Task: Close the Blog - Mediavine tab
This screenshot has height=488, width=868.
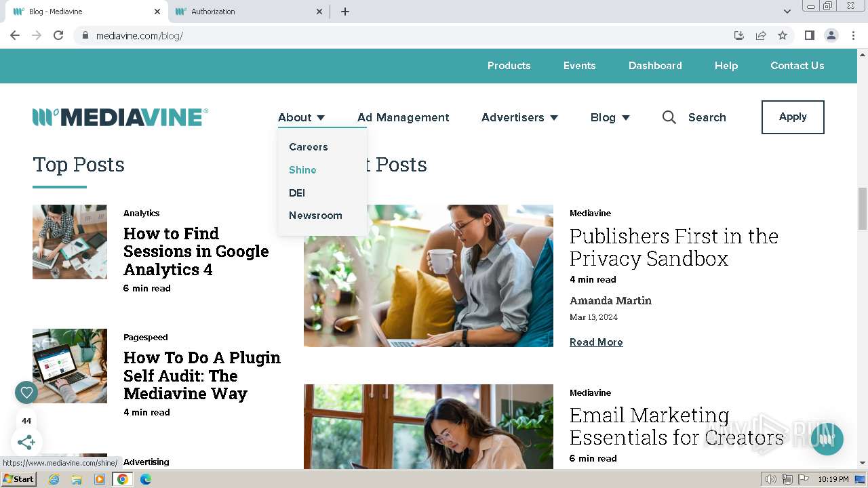Action: tap(157, 12)
